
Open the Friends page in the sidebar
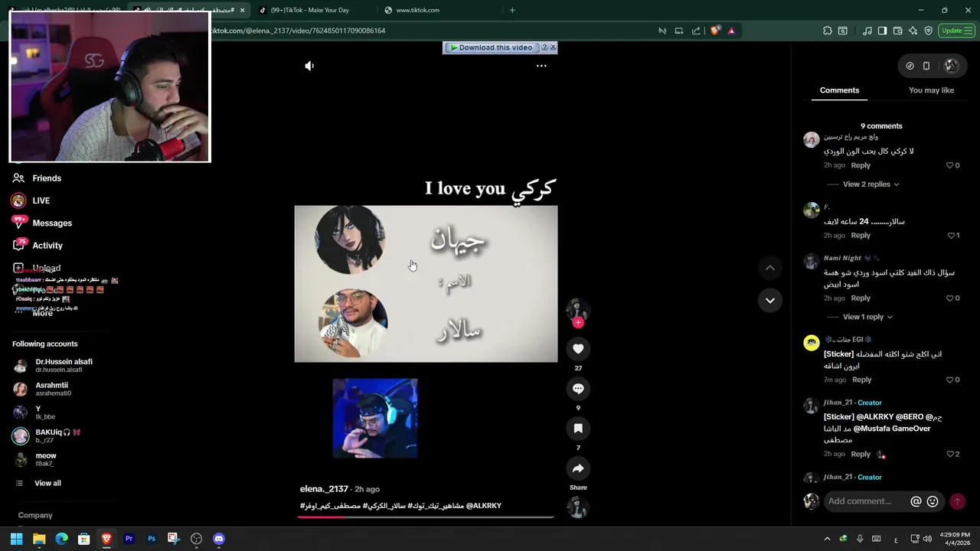pos(47,178)
